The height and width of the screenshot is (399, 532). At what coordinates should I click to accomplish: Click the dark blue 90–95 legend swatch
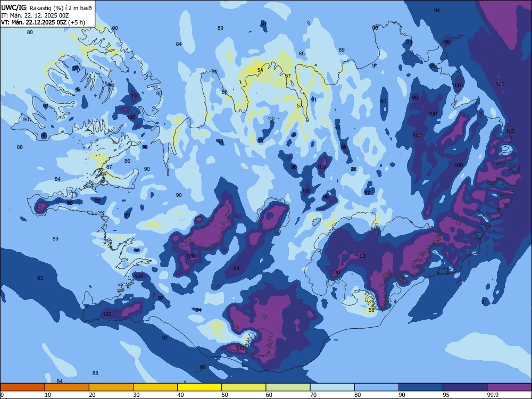tap(421, 387)
